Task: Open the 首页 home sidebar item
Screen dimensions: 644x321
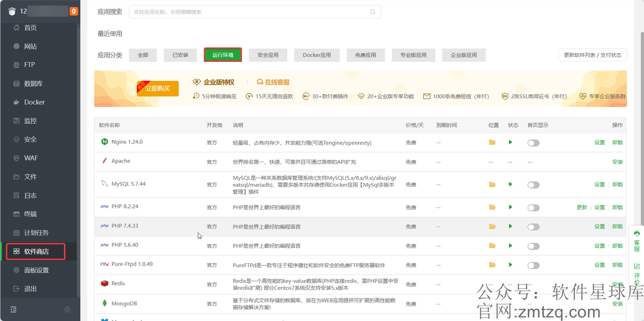Action: 30,28
